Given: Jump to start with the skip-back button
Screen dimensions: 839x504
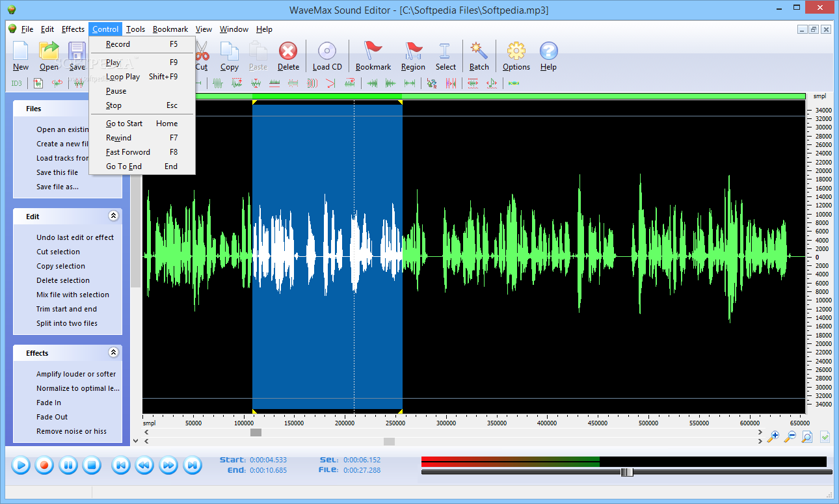Looking at the screenshot, I should point(121,465).
